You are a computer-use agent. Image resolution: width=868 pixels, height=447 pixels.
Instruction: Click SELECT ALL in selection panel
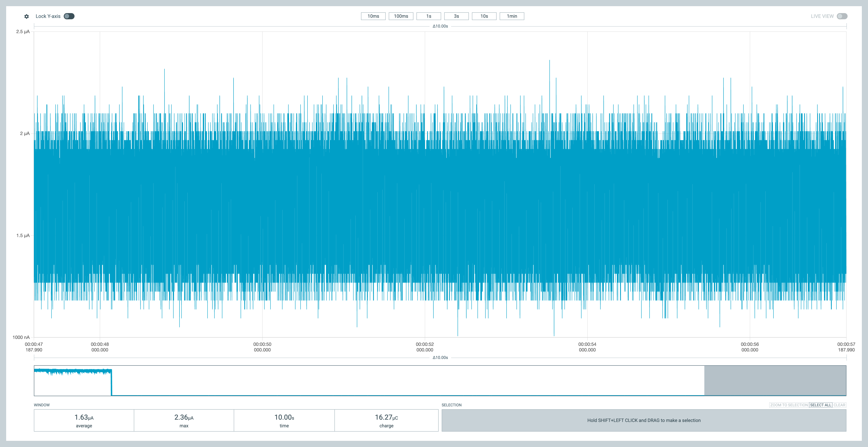(x=820, y=405)
